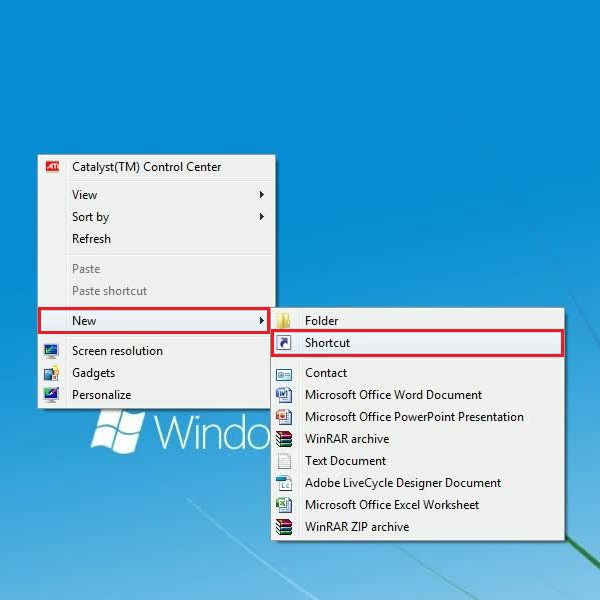Create a Microsoft Office Word Document
Viewport: 600px width, 600px height.
click(417, 395)
